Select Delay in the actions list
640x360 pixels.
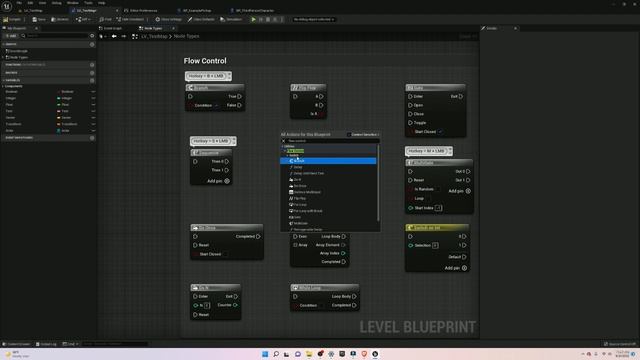tap(298, 167)
